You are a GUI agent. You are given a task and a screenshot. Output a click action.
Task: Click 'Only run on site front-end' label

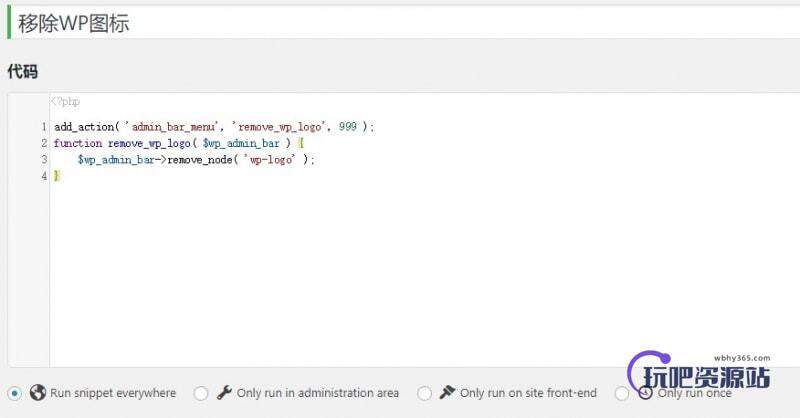pyautogui.click(x=528, y=393)
